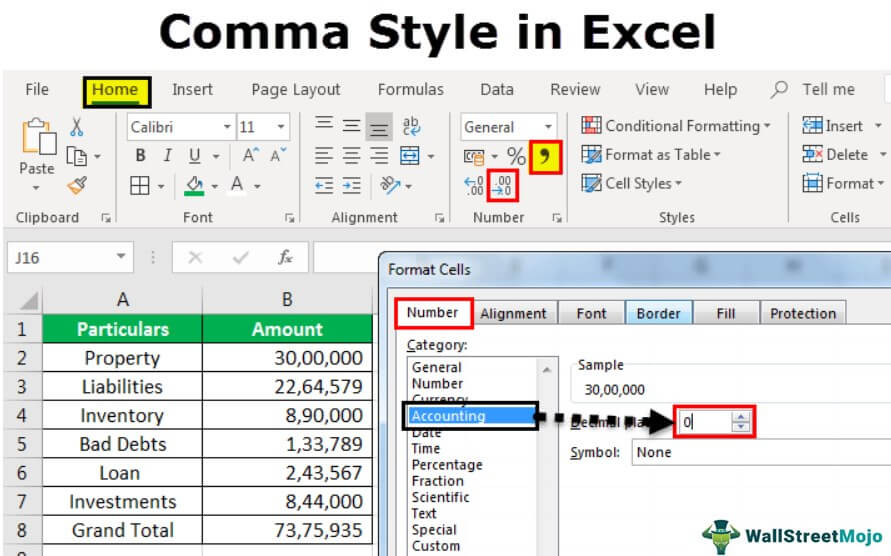
Task: Select Custom in Category list
Action: pos(436,546)
